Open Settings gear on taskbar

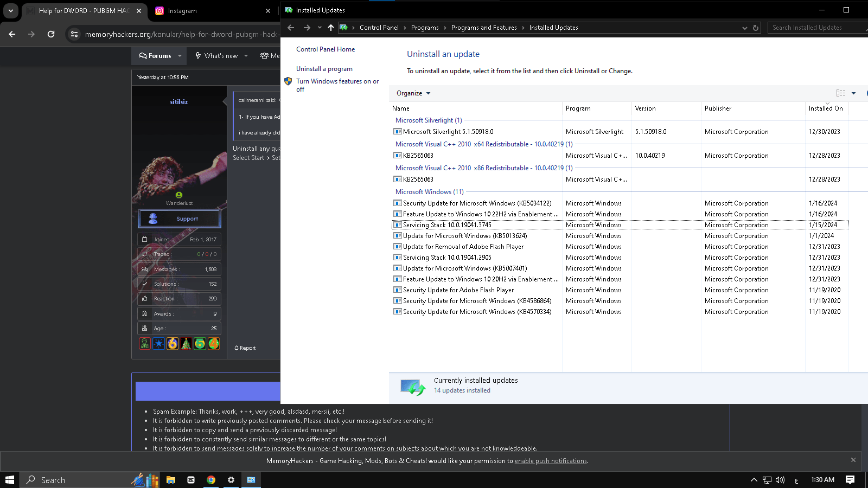click(231, 480)
